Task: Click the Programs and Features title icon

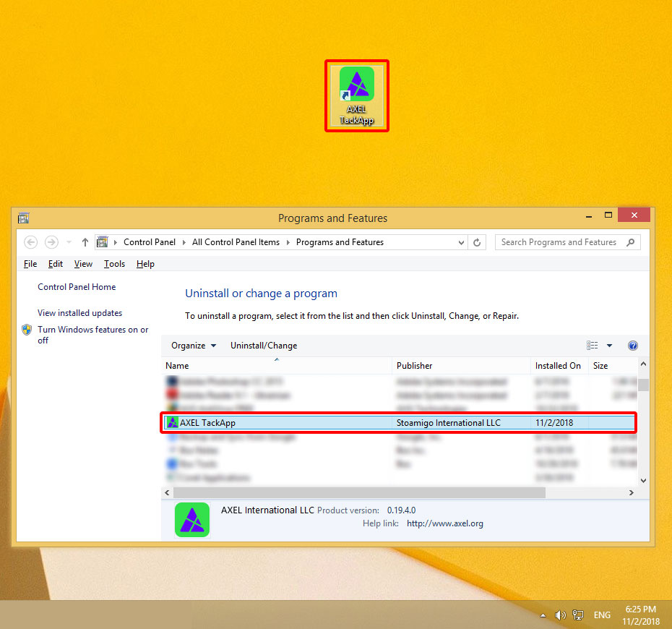Action: (24, 218)
